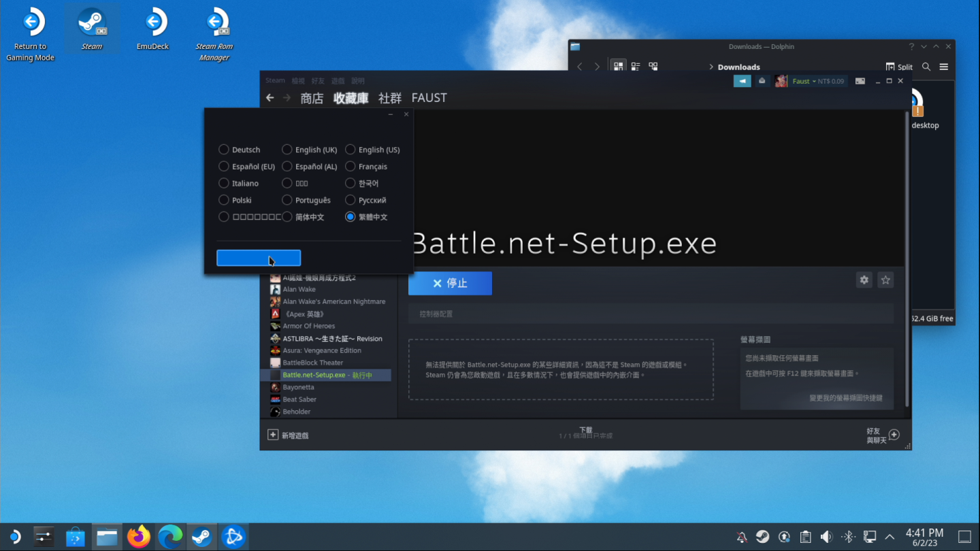Open Return to Gaming Mode shortcut
The height and width of the screenshot is (551, 980).
(x=31, y=34)
